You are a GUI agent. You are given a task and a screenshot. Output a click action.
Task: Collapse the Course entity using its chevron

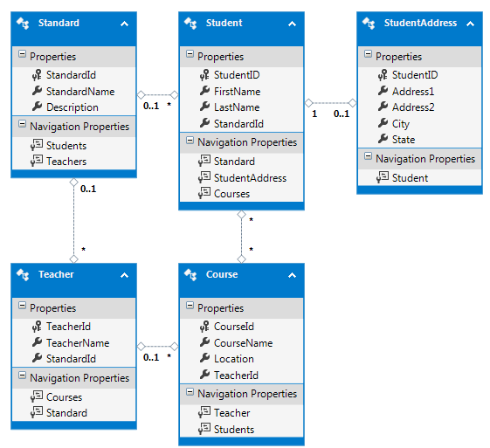click(x=292, y=275)
